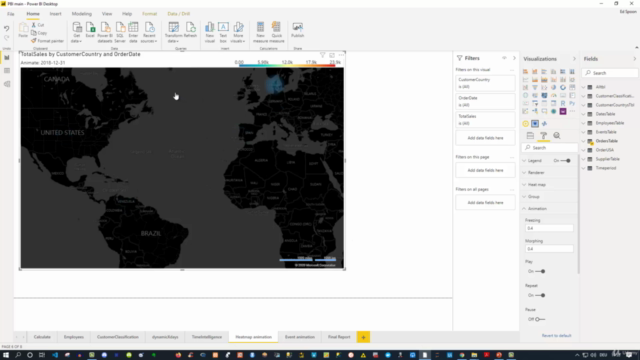Open the Fields well tab of the visual

pyautogui.click(x=530, y=136)
